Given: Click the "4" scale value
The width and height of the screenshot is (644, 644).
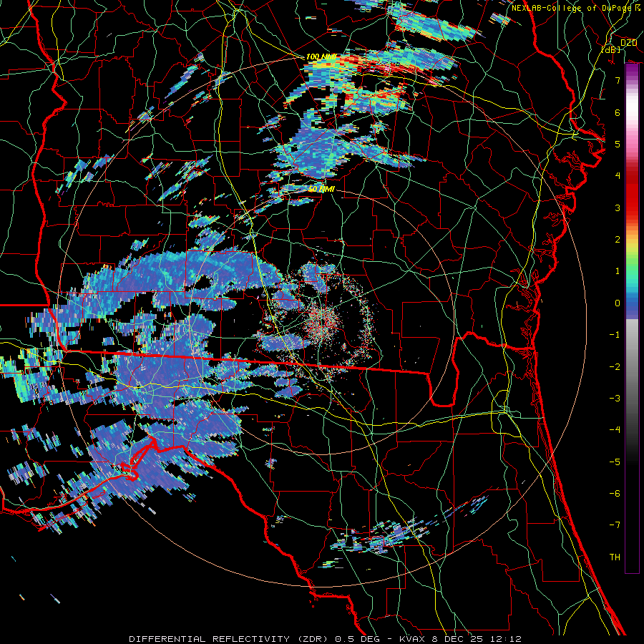Looking at the screenshot, I should (618, 176).
